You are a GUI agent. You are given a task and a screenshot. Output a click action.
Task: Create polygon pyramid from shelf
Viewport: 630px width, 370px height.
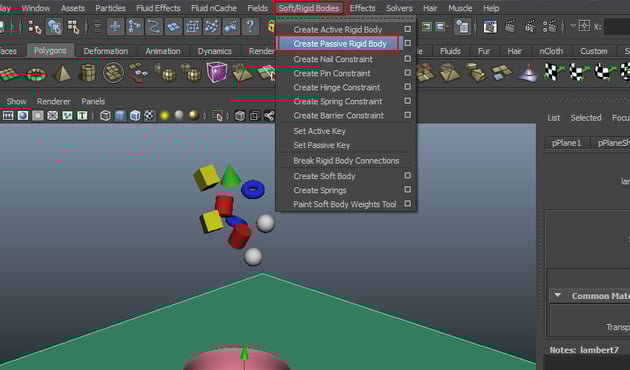click(x=62, y=74)
